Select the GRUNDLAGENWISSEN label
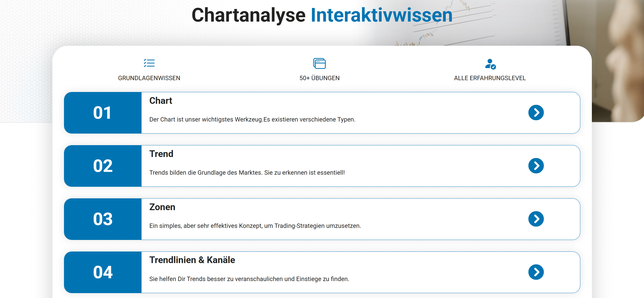This screenshot has height=298, width=644. [x=149, y=78]
